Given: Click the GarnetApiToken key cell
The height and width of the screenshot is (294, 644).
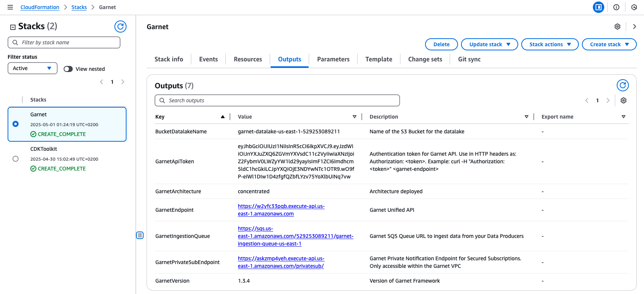Looking at the screenshot, I should click(175, 161).
